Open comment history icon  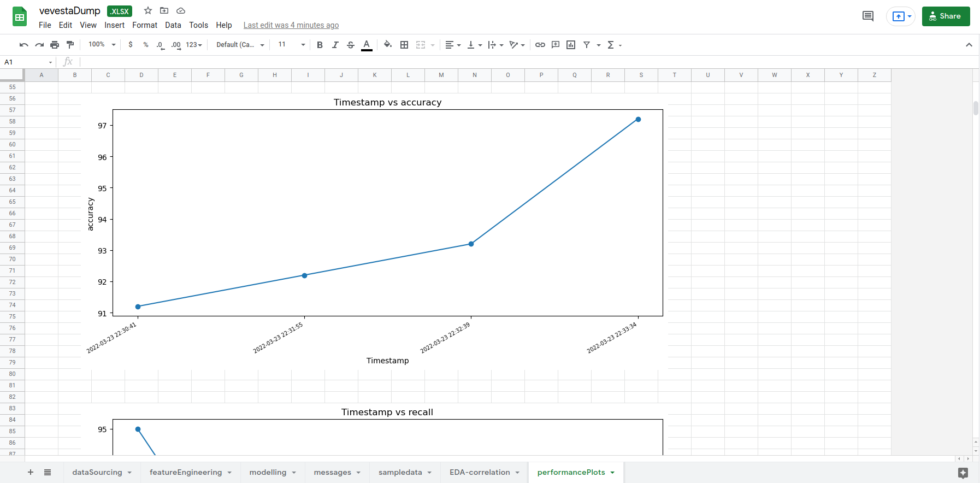pos(867,16)
